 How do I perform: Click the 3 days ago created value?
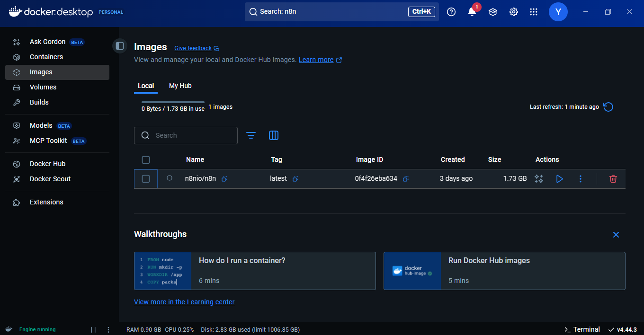pos(456,178)
